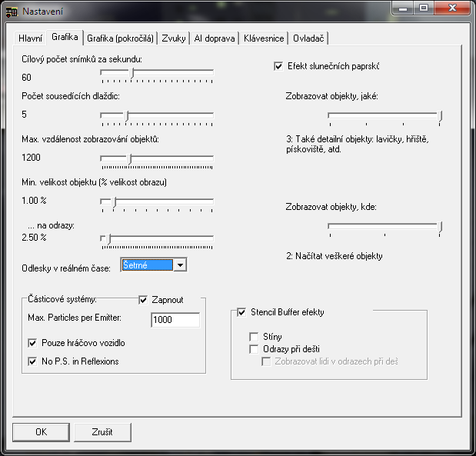The height and width of the screenshot is (456, 476).
Task: Open the Grafika (pokročilá) tab
Action: coord(120,38)
